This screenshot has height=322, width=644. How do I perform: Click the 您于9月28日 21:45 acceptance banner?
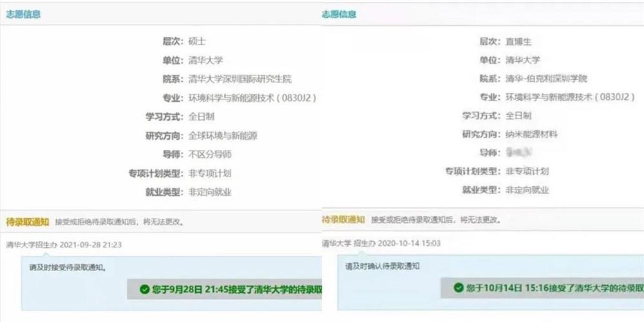[224, 289]
